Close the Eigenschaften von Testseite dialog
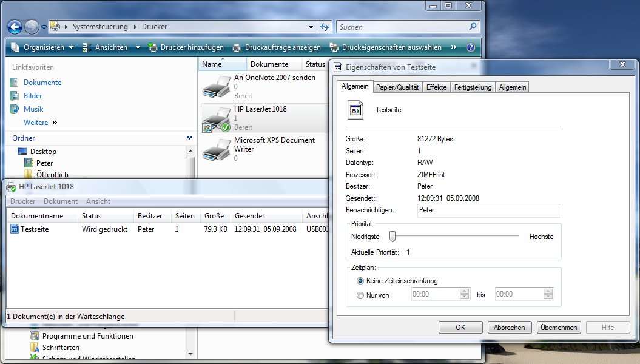Viewport: 640px width, 364px height. pos(622,64)
